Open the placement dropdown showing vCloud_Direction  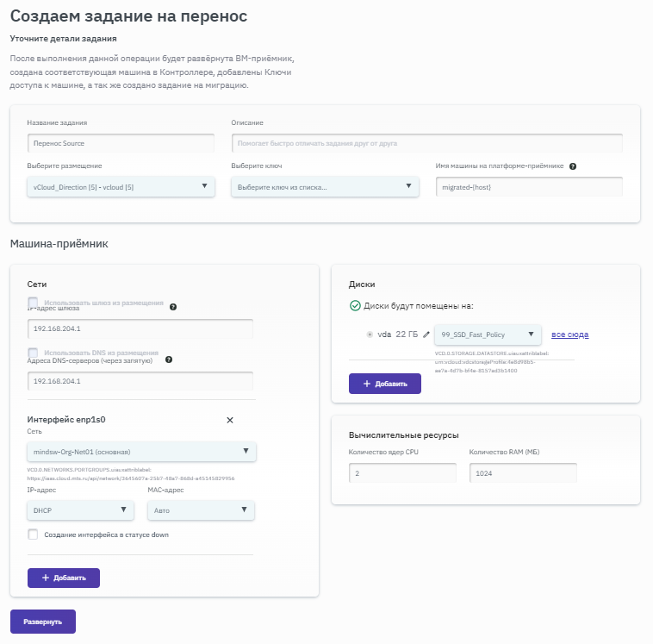coord(121,187)
